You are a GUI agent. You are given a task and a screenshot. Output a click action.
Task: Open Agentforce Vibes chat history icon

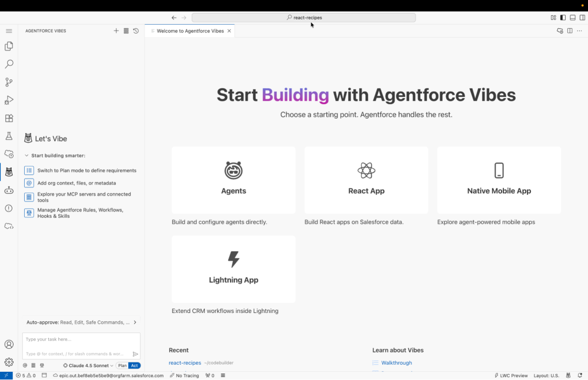point(136,31)
